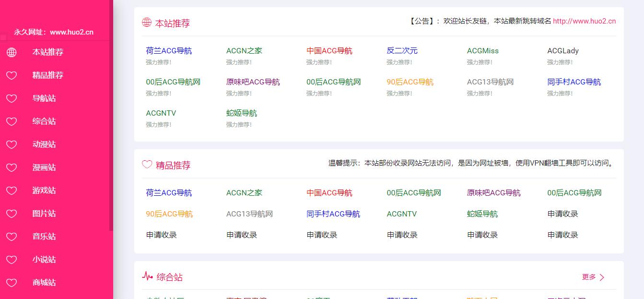Click the heart icon beside 游戏站

tap(12, 191)
